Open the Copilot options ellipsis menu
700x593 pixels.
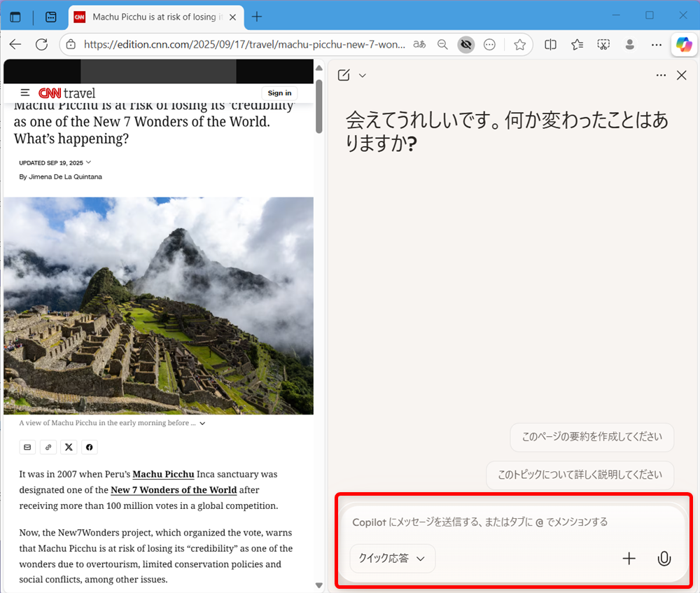661,75
